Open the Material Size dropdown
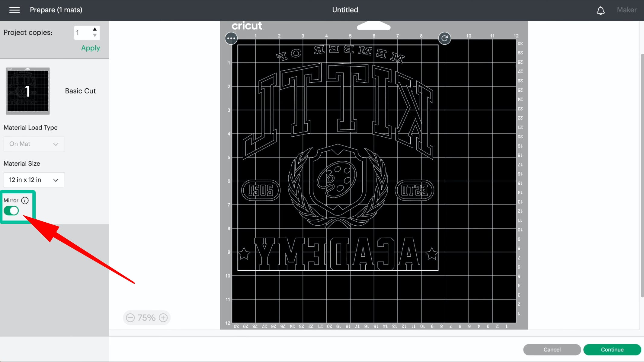Image resolution: width=644 pixels, height=362 pixels. 34,180
